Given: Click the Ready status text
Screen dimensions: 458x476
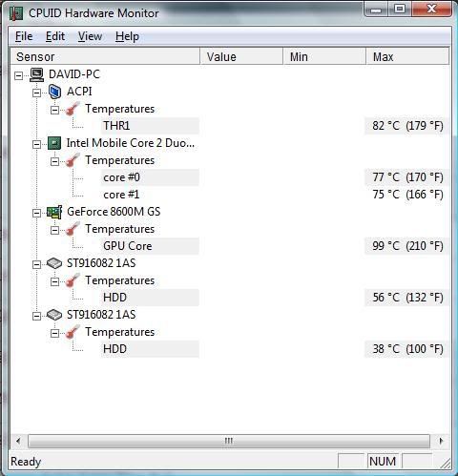Looking at the screenshot, I should pos(26,462).
